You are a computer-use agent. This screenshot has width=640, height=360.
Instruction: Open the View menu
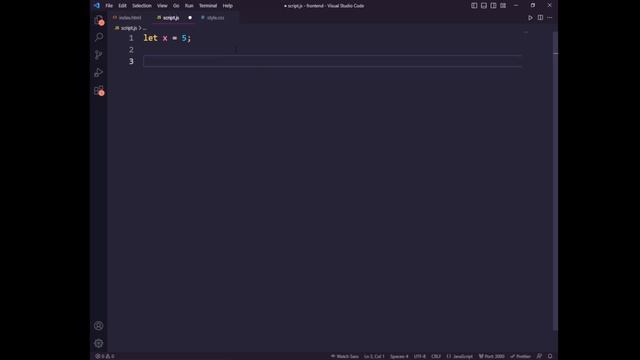click(x=162, y=6)
